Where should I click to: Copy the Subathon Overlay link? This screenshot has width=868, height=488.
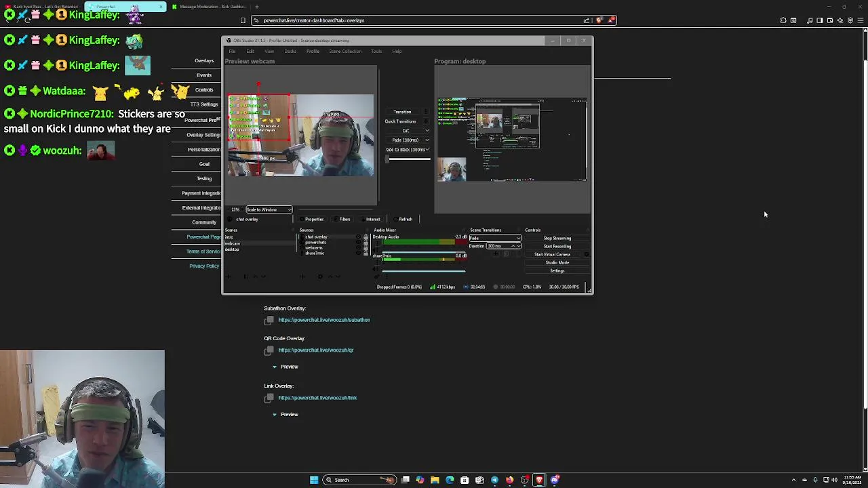(x=269, y=320)
